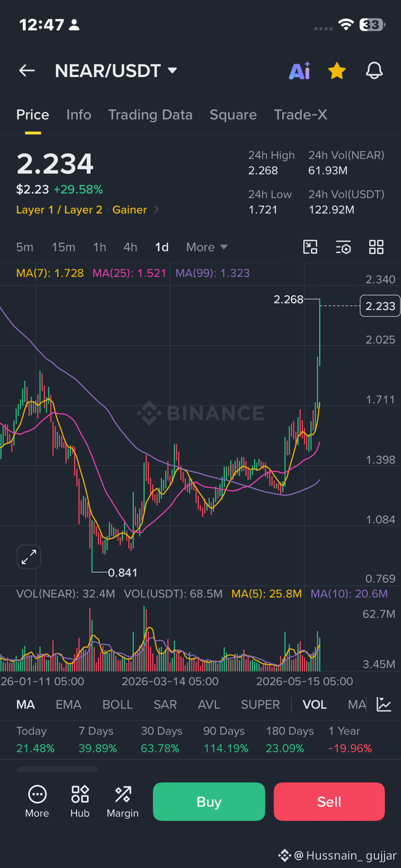Toggle the VOL sub-indicator
This screenshot has width=401, height=868.
pyautogui.click(x=315, y=704)
